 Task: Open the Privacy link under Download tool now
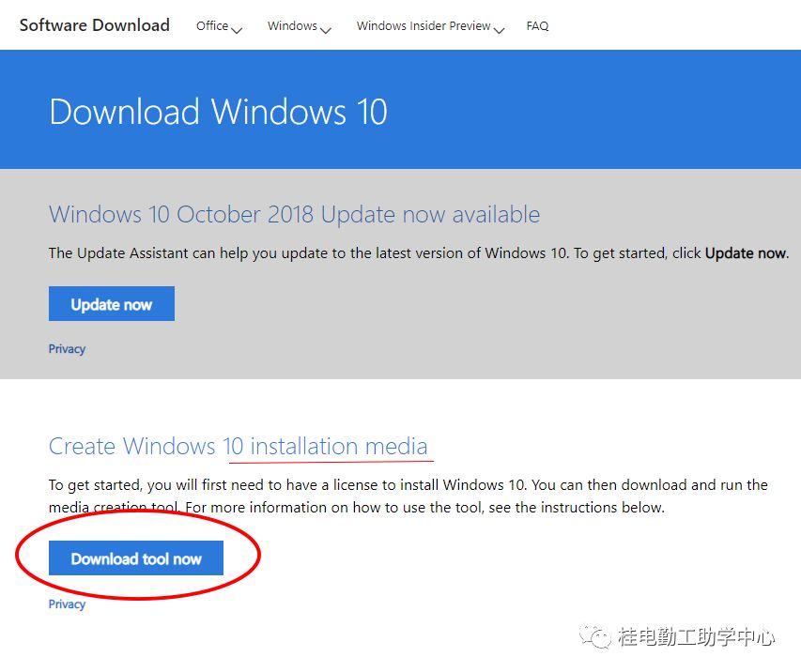point(67,604)
